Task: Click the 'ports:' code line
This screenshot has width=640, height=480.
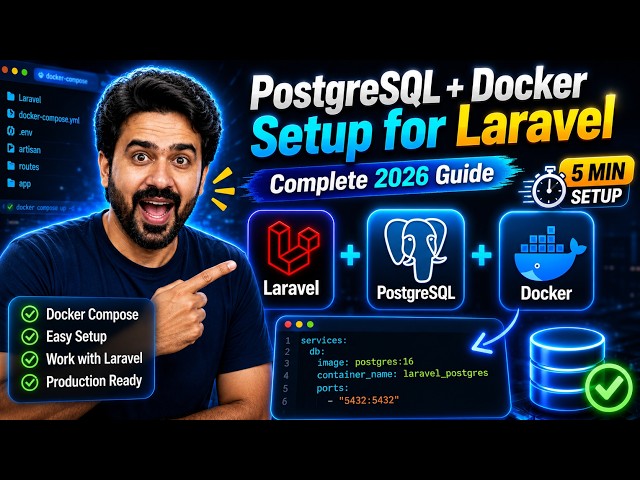Action: pyautogui.click(x=332, y=388)
